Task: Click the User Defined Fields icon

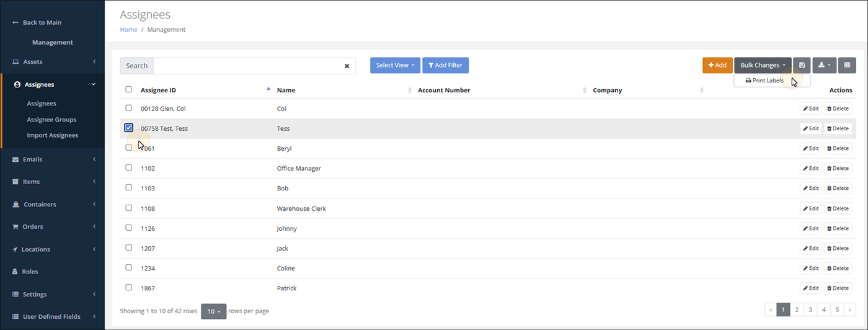Action: [x=15, y=316]
